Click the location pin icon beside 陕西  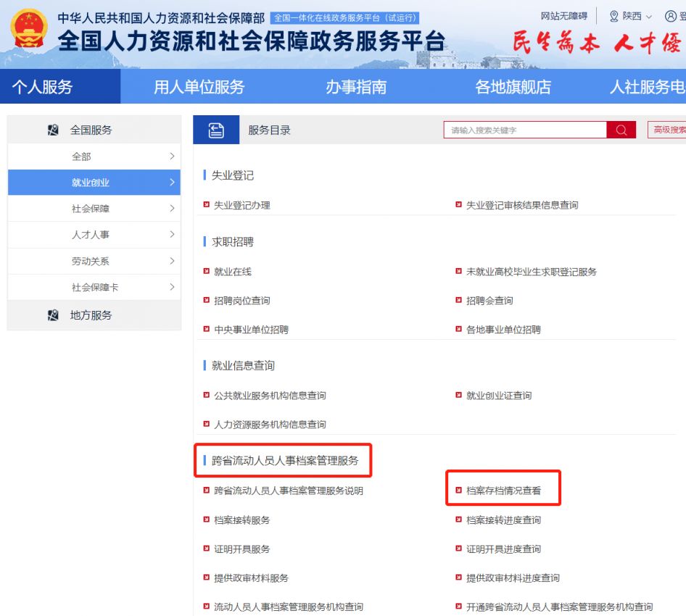point(614,16)
